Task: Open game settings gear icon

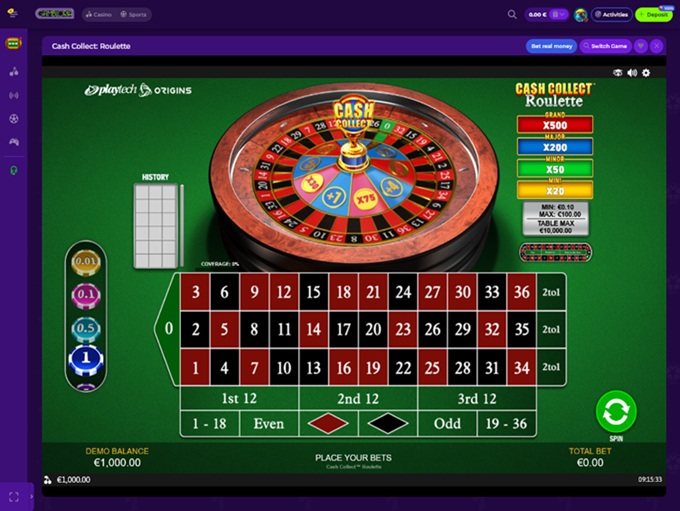Action: point(646,73)
